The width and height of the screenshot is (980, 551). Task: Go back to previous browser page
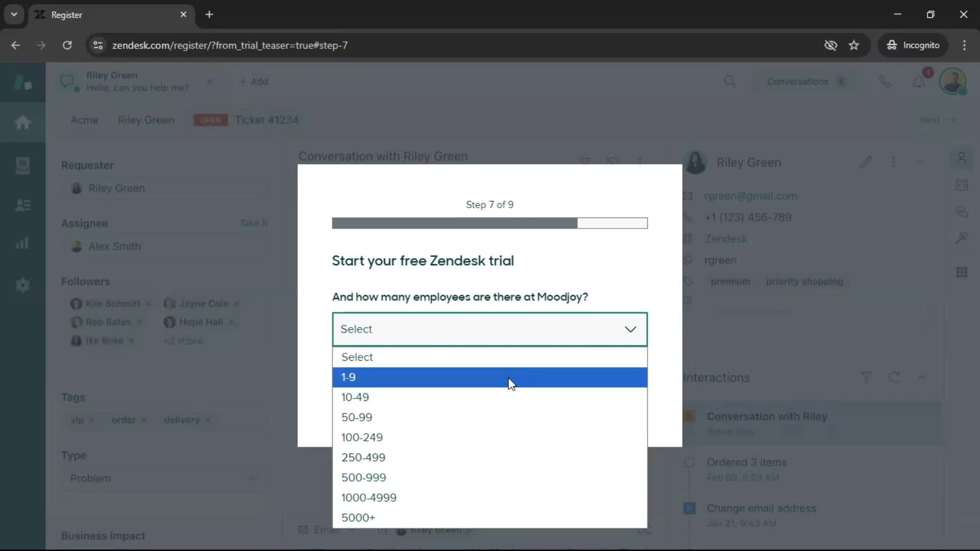pyautogui.click(x=16, y=45)
